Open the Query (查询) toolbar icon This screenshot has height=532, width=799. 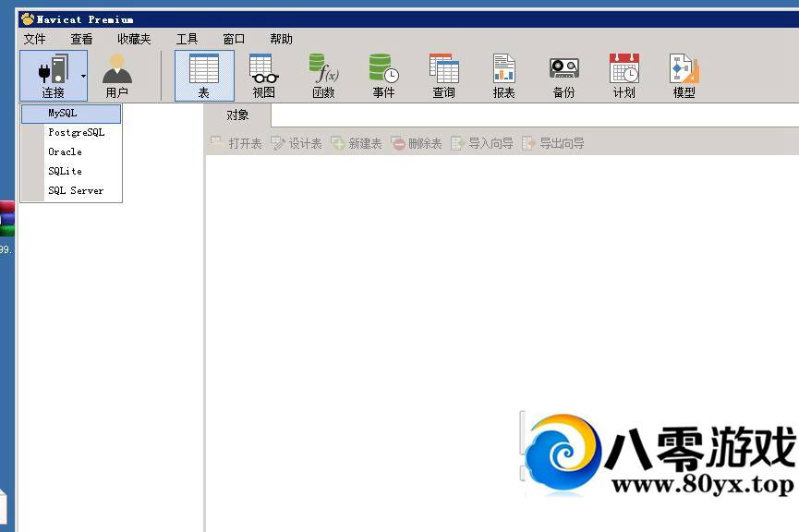[x=443, y=76]
